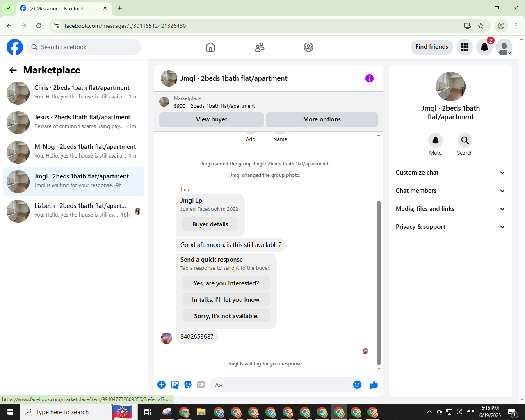Image resolution: width=525 pixels, height=420 pixels.
Task: Click group photo in right info panel
Action: [451, 87]
